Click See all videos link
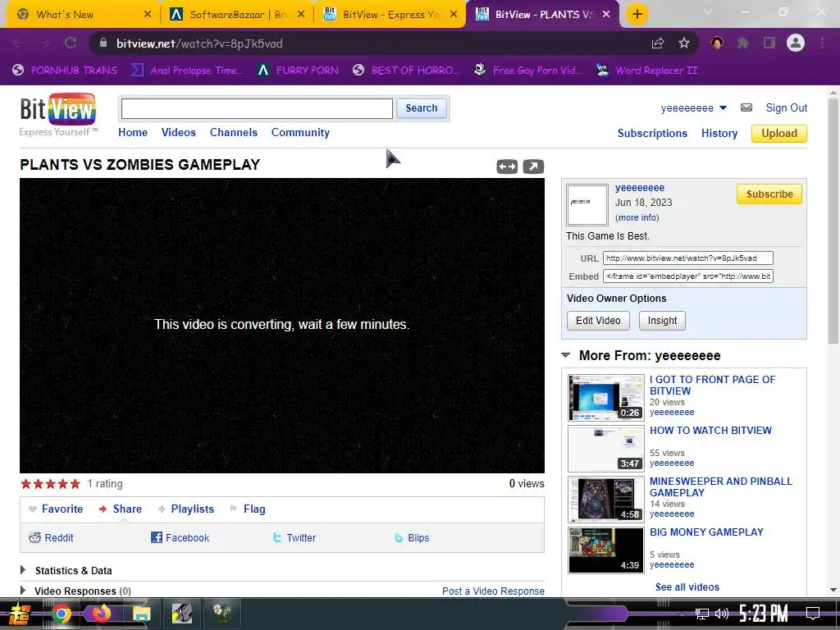 (x=687, y=587)
